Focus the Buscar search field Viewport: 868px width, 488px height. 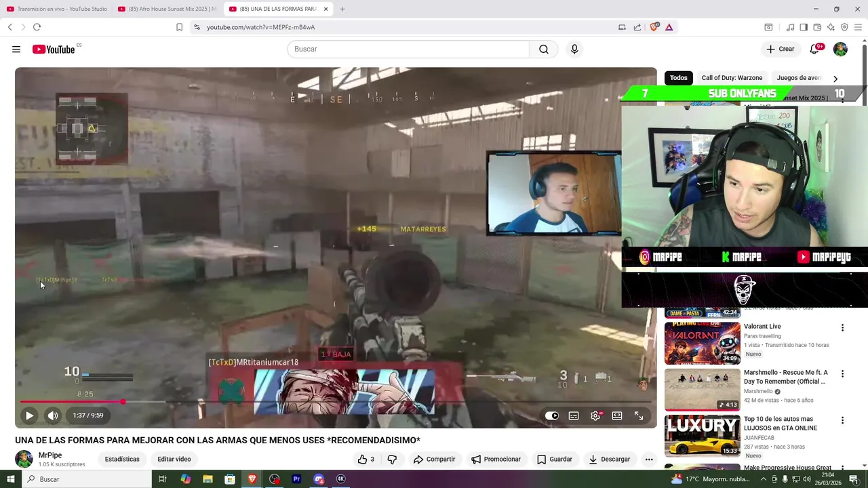408,49
